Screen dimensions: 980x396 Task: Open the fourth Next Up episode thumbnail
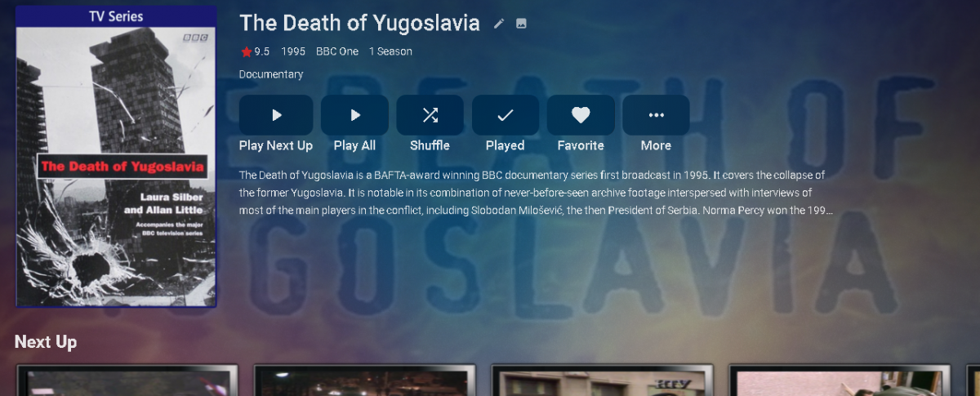point(840,380)
